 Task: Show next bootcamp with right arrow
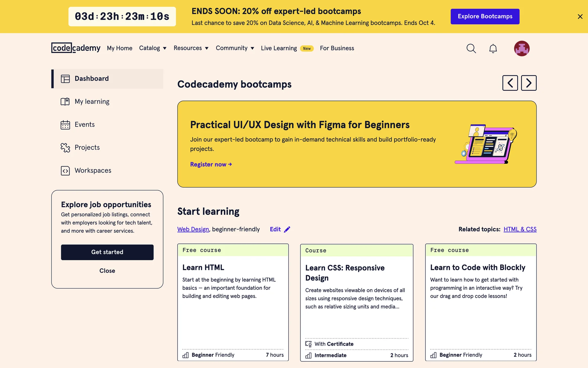click(x=529, y=83)
